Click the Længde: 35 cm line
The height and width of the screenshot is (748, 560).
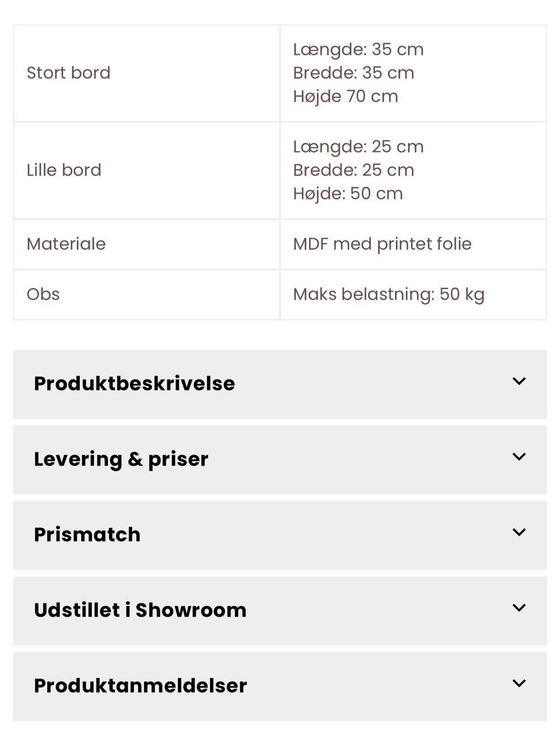pyautogui.click(x=358, y=50)
